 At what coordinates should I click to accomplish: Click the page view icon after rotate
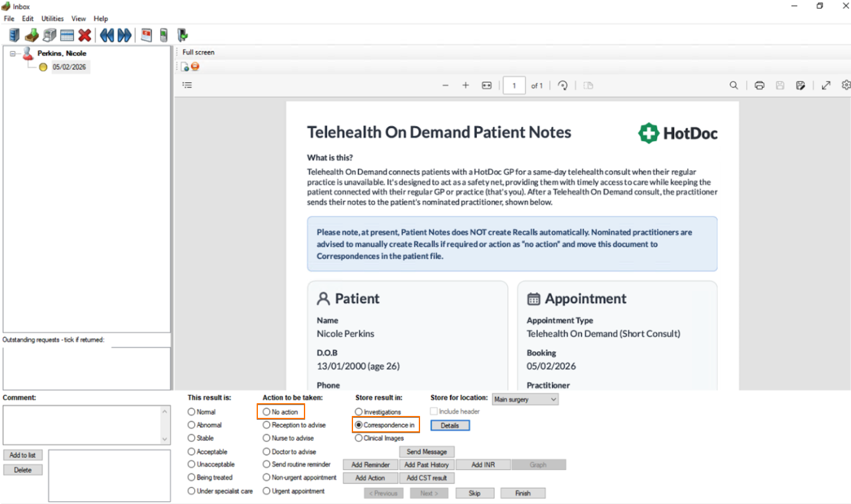[x=588, y=85]
